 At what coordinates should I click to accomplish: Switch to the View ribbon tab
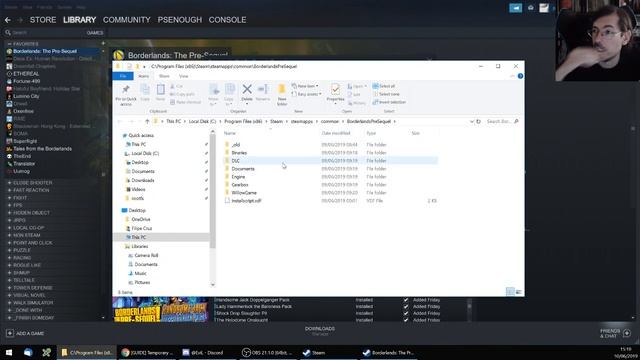(184, 76)
